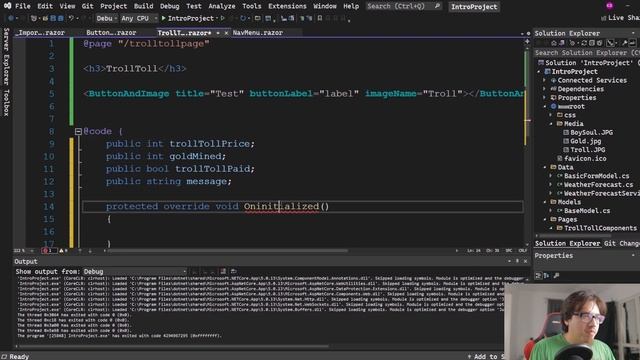640x360 pixels.
Task: Click the Properties panel categorized view icon
Action: click(x=539, y=276)
